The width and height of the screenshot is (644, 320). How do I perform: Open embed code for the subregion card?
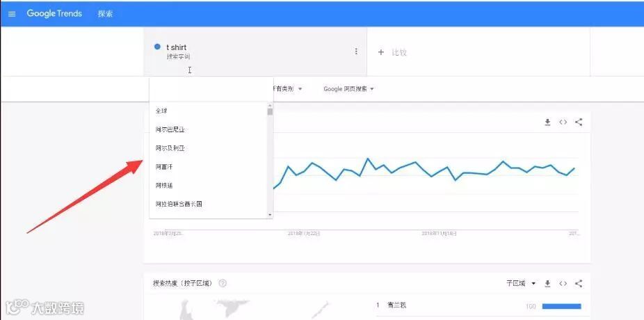click(563, 283)
